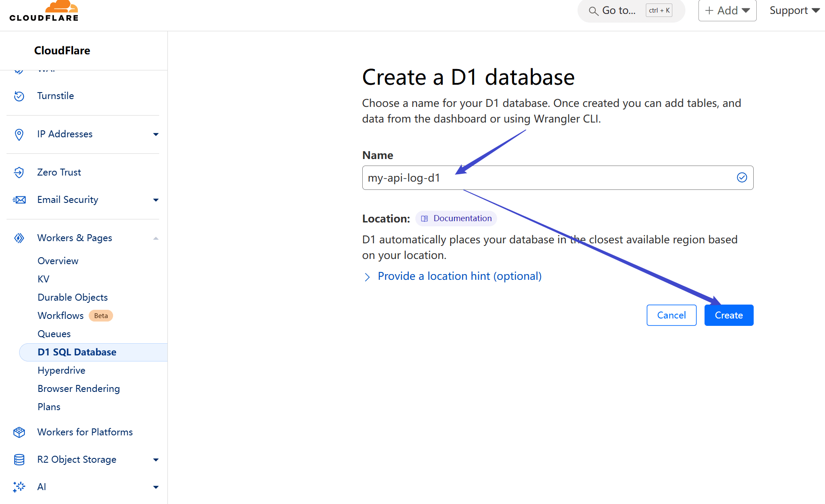Viewport: 825px width, 504px height.
Task: Click the Go to search box
Action: point(631,10)
